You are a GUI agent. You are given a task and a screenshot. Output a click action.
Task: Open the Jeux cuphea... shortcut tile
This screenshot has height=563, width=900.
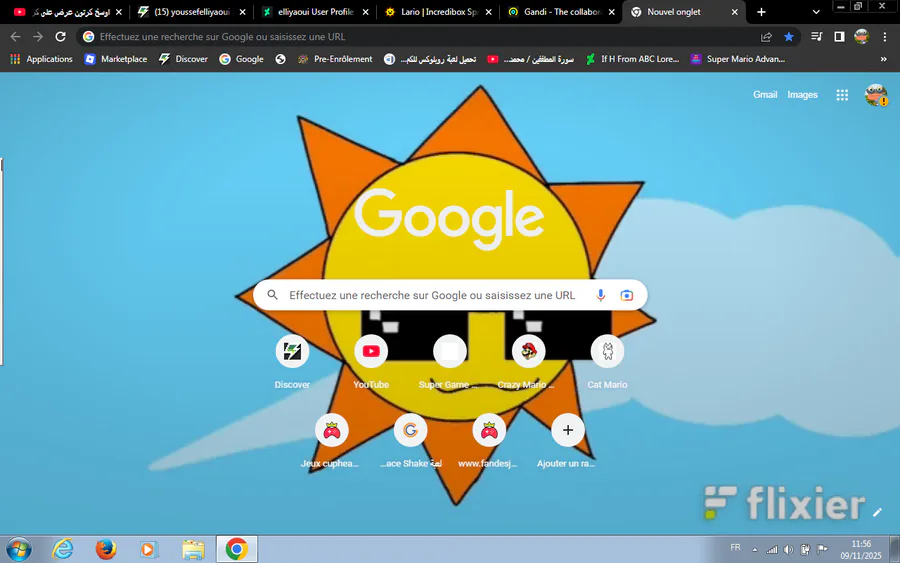coord(331,441)
